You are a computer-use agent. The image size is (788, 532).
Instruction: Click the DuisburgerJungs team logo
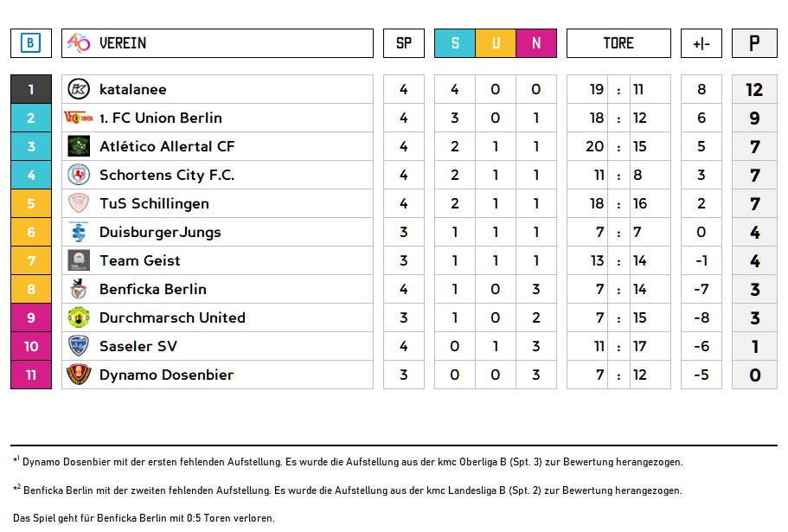coord(79,232)
